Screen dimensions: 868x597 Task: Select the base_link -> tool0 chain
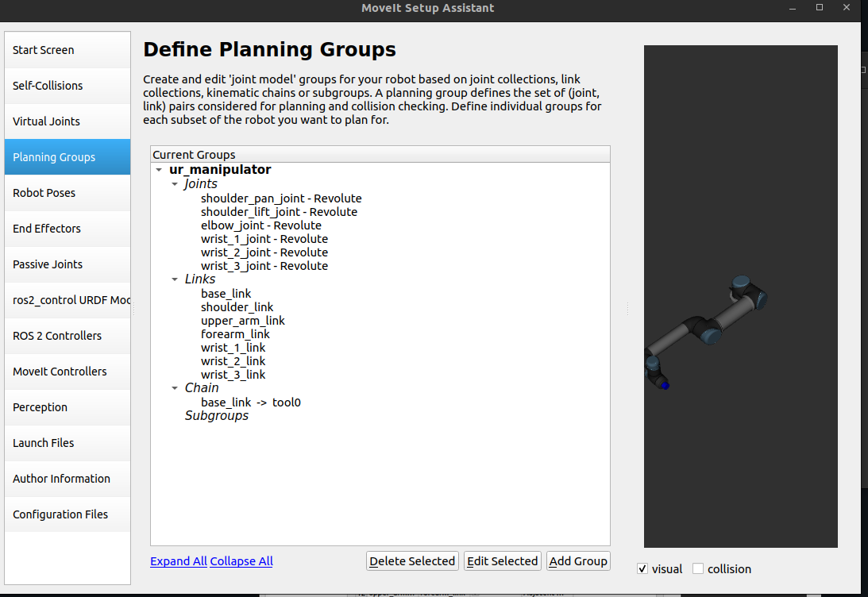point(250,402)
